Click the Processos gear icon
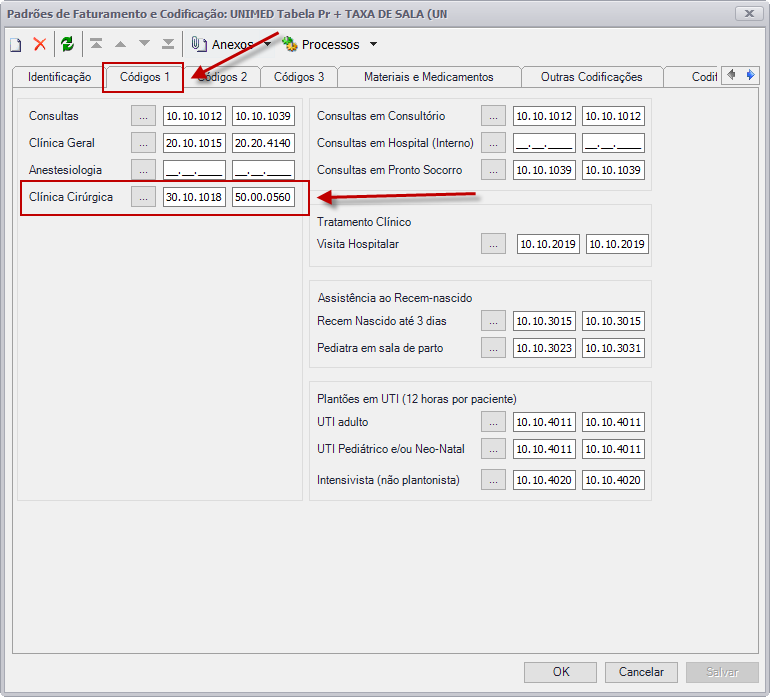 (290, 44)
